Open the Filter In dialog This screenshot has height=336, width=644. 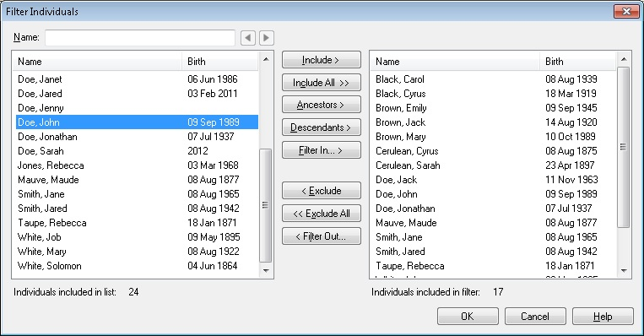pyautogui.click(x=322, y=150)
